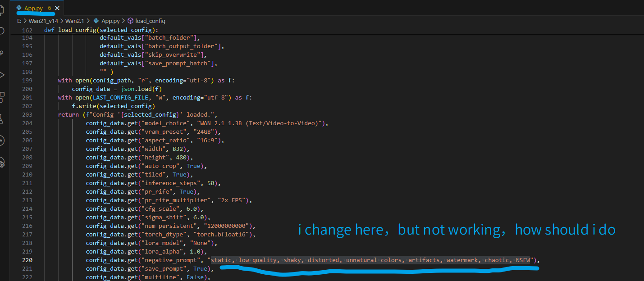Click the height default value 480
Screen dimensions: 644x281
pos(181,158)
